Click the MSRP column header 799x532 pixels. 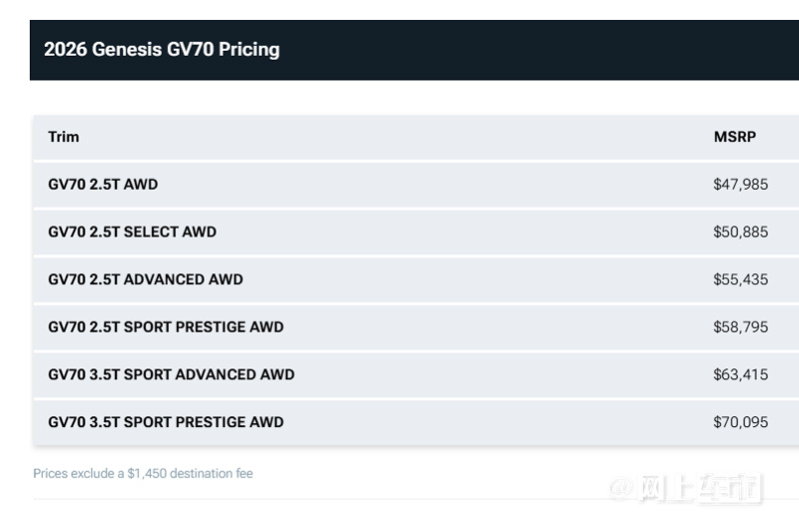(735, 137)
